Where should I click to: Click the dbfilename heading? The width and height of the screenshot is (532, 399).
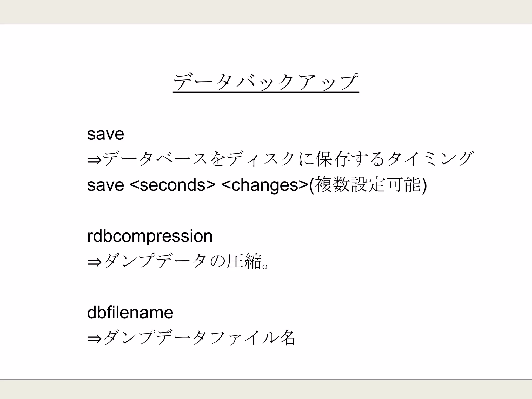(130, 312)
